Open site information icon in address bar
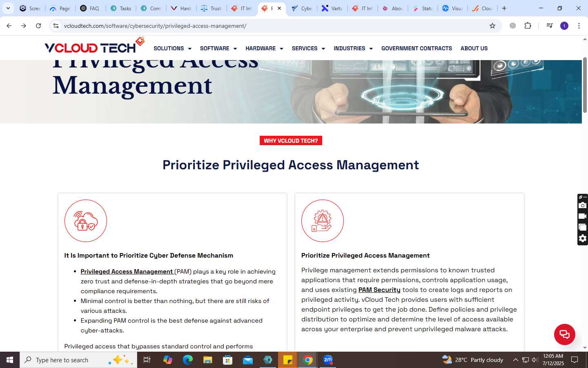This screenshot has height=368, width=588. (56, 26)
